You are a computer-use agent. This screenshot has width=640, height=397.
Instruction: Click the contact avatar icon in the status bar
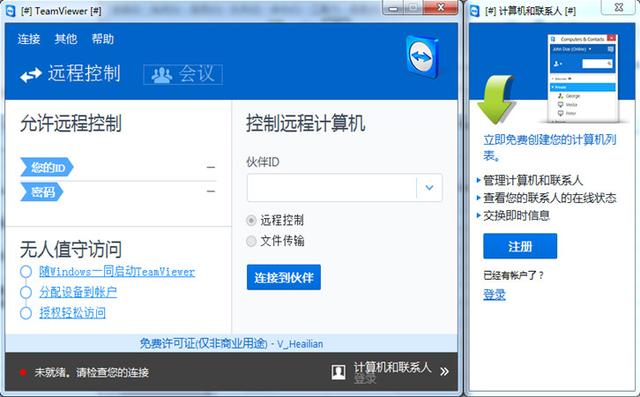coord(338,372)
